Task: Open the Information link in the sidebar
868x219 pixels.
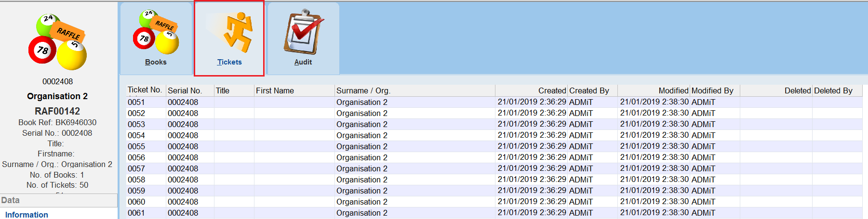Action: click(x=27, y=215)
